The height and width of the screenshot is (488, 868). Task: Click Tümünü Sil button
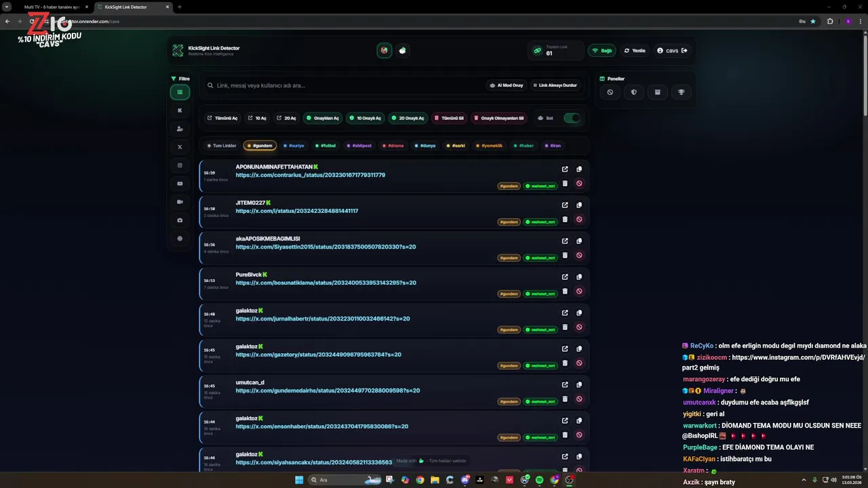[450, 118]
